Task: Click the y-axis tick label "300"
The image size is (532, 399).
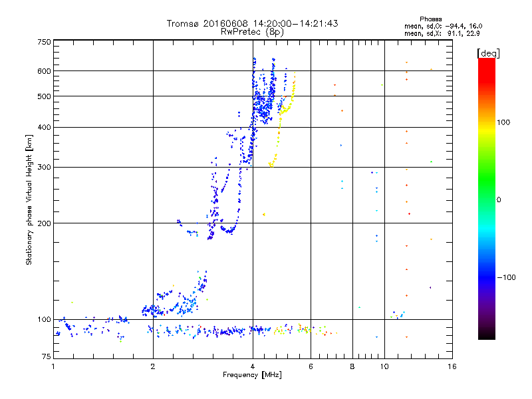Action: pos(45,168)
